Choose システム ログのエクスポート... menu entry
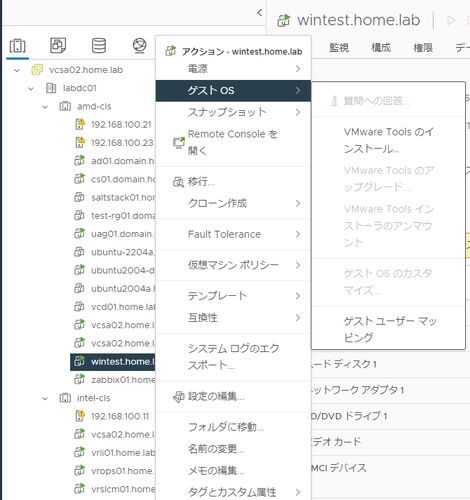470x500 pixels. click(233, 357)
